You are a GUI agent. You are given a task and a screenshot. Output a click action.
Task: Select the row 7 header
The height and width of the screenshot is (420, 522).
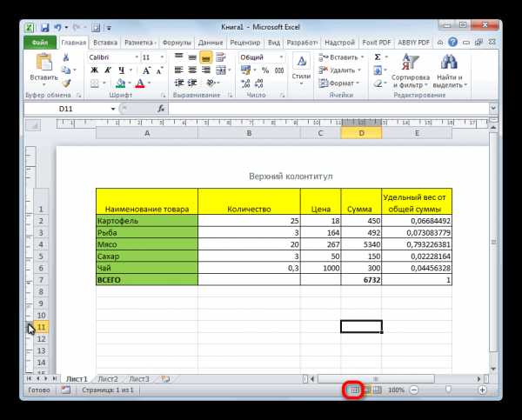(x=41, y=279)
